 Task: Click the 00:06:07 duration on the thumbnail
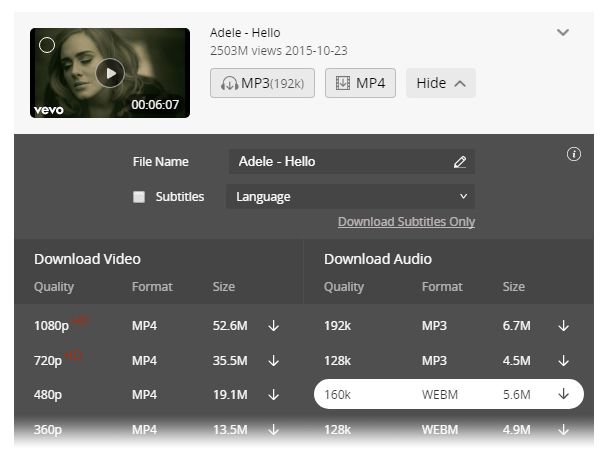click(155, 105)
